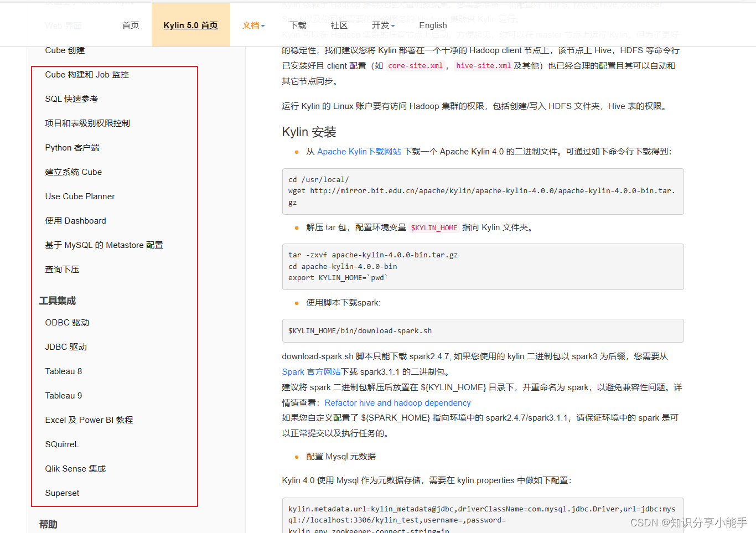Screen dimensions: 756x533
Task: Expand the 文档 dropdown menu
Action: (x=253, y=25)
